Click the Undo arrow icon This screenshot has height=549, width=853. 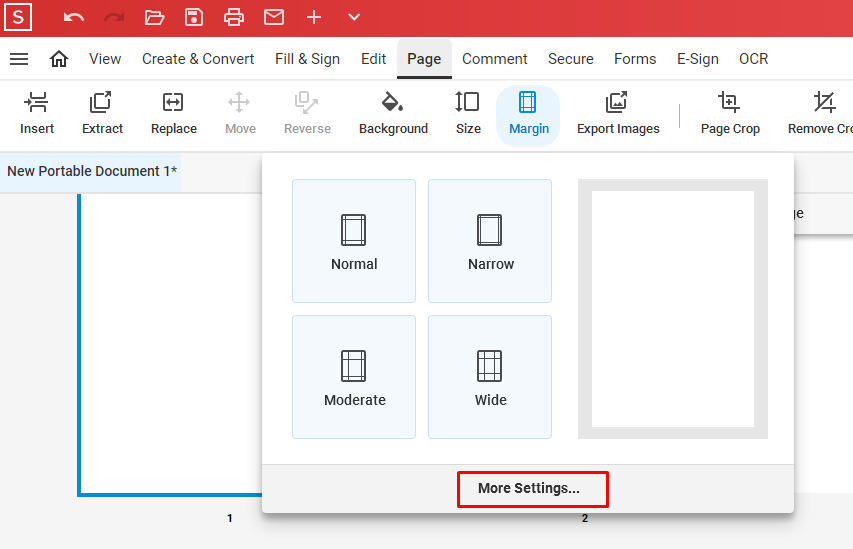pyautogui.click(x=74, y=17)
